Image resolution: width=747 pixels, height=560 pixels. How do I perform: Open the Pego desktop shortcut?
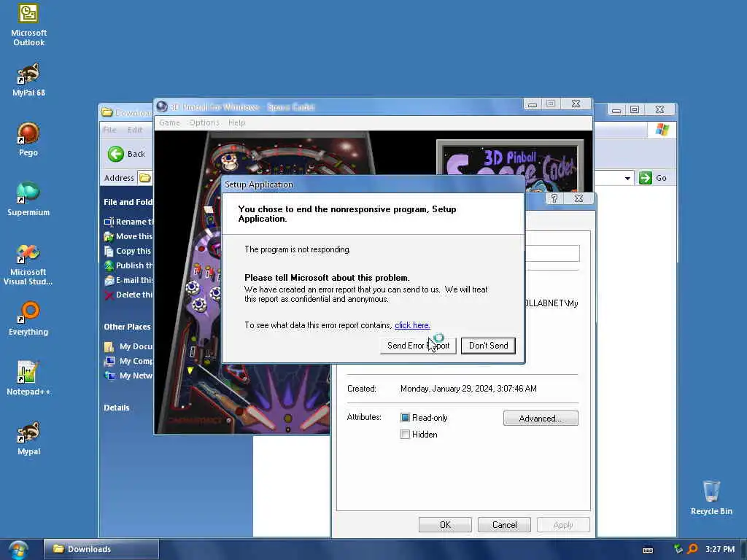tap(28, 139)
